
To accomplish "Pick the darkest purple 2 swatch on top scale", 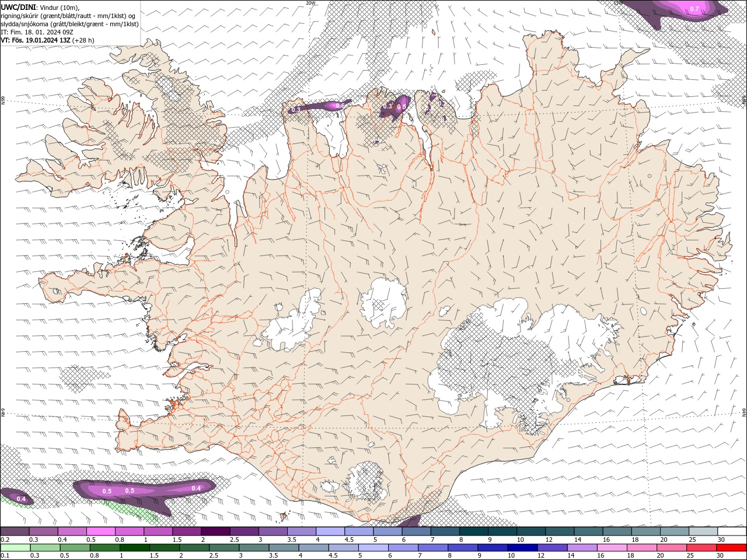I will (x=215, y=531).
